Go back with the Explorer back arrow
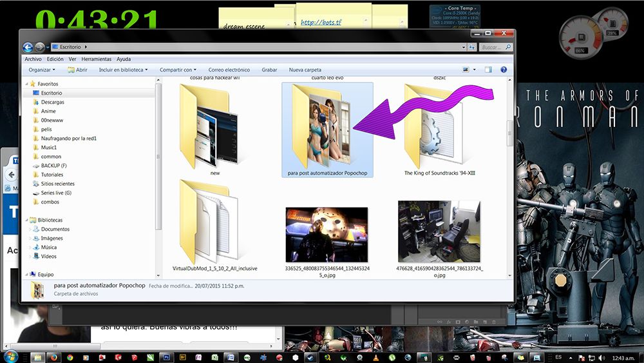This screenshot has width=644, height=363. 28,47
